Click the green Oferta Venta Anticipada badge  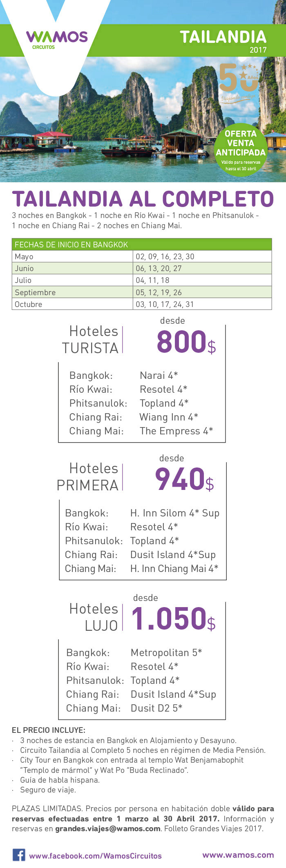[241, 149]
